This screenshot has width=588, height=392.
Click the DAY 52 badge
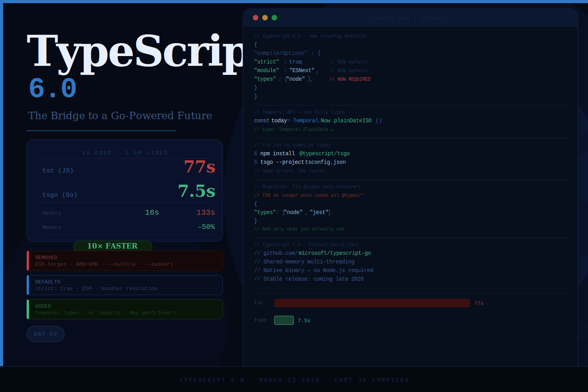point(45,334)
